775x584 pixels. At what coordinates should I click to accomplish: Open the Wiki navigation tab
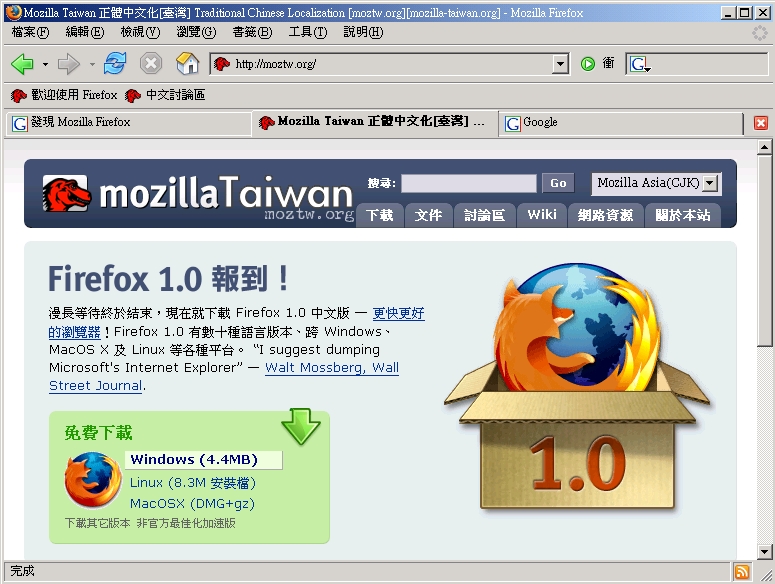click(542, 215)
